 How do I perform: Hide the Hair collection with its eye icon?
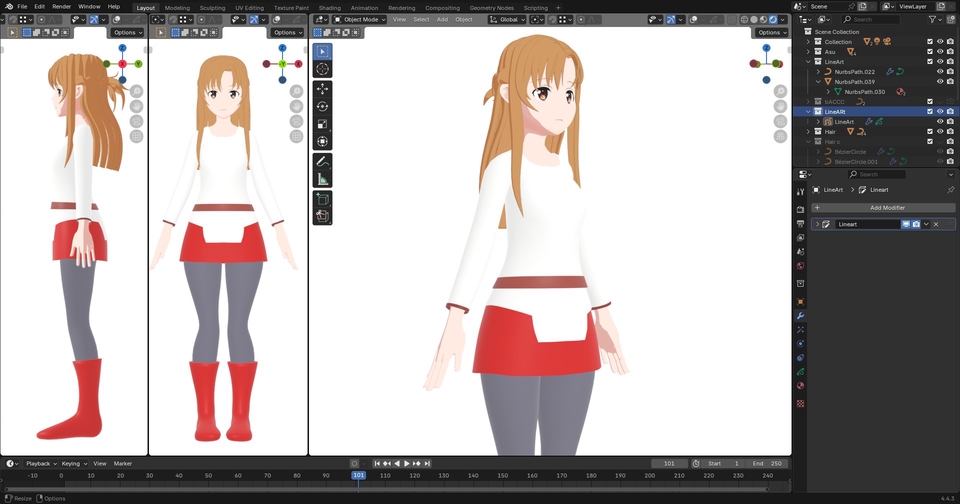pos(940,131)
